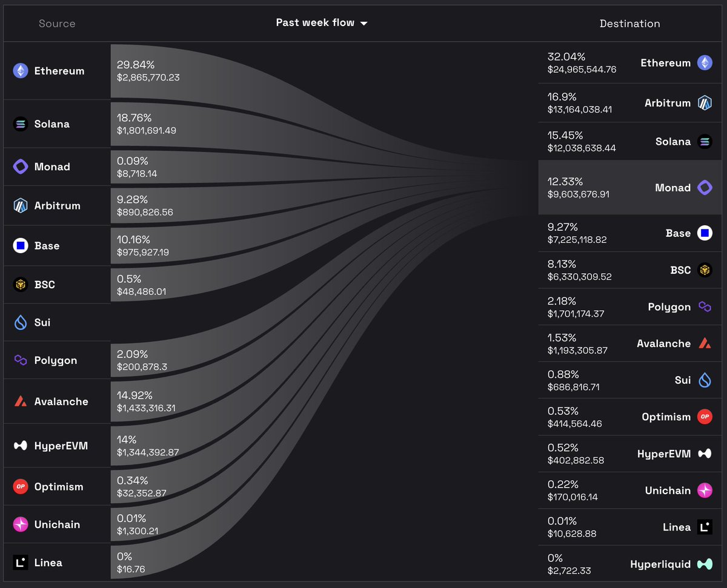Click the Sui source icon
The height and width of the screenshot is (588, 727).
point(21,323)
